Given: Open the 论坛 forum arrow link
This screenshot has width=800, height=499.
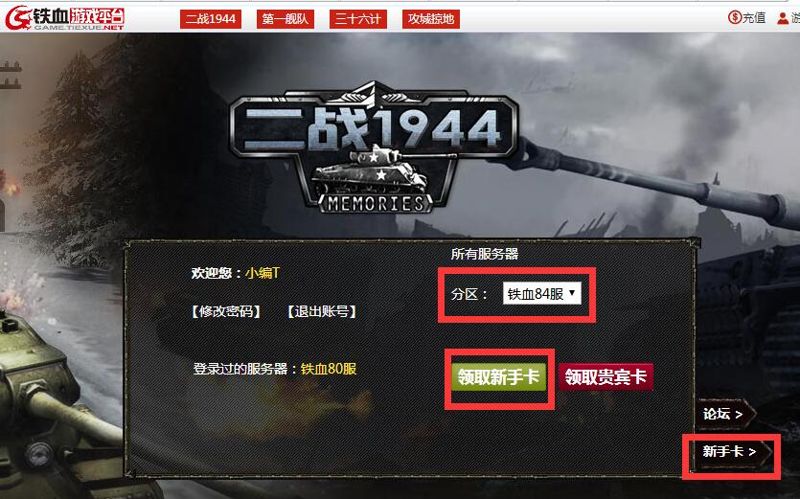Looking at the screenshot, I should (x=722, y=414).
